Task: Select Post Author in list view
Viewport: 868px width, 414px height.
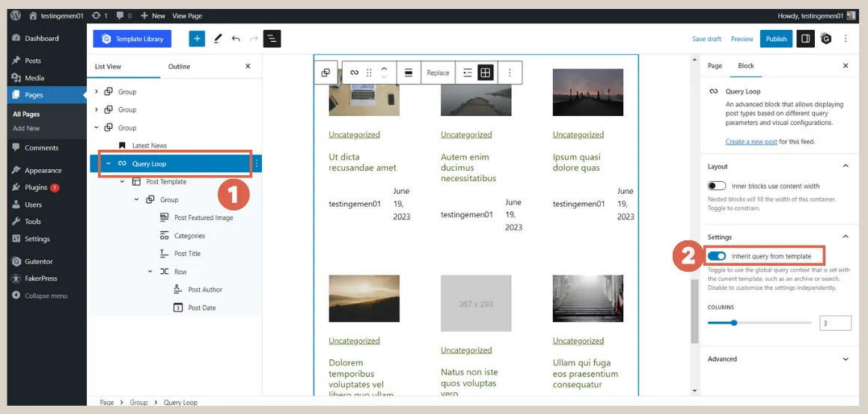Action: (205, 290)
